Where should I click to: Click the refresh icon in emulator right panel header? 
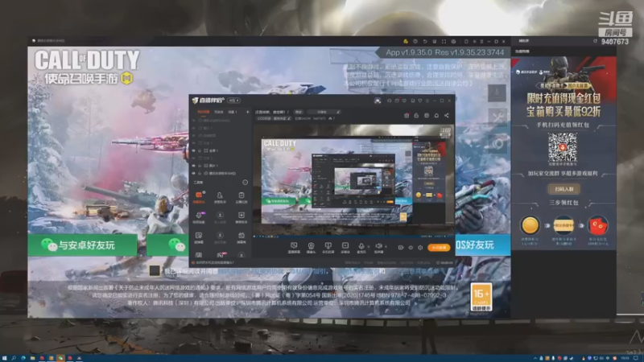tap(595, 41)
